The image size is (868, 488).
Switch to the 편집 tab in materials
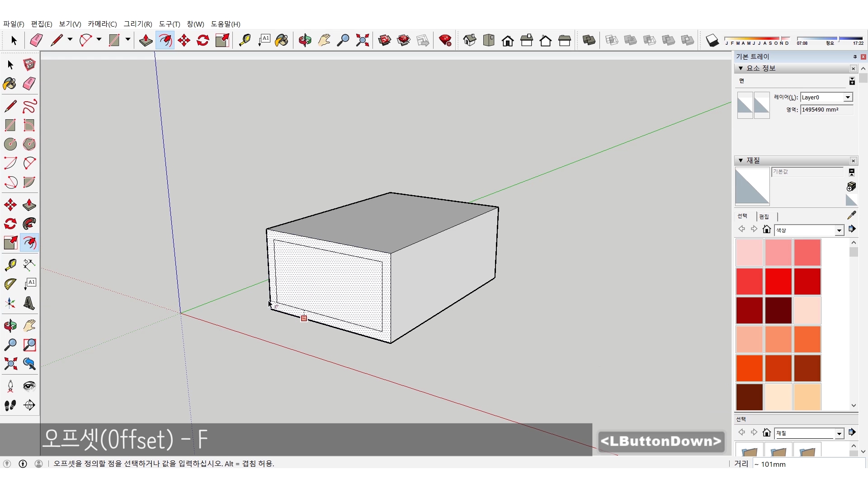pyautogui.click(x=764, y=216)
